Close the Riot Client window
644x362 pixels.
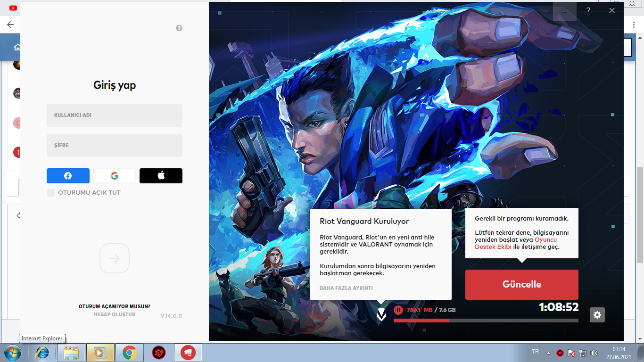tap(612, 10)
